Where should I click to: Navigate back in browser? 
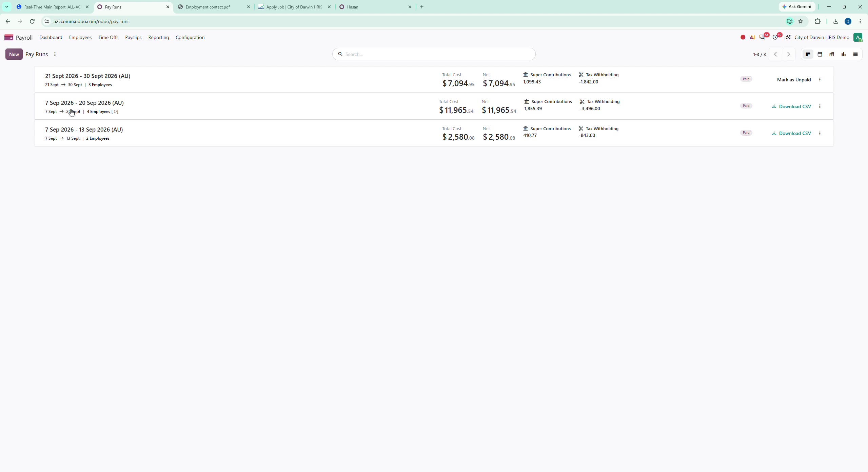pyautogui.click(x=8, y=21)
